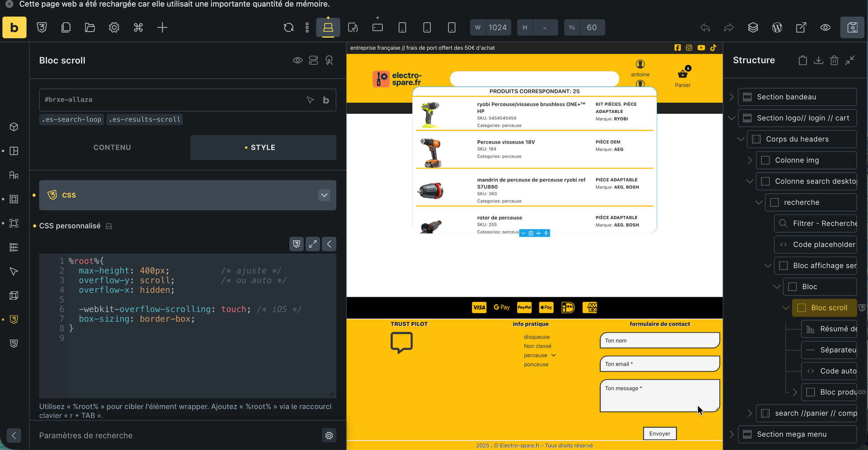
Task: Delete element using Structure trash icon
Action: coord(834,60)
